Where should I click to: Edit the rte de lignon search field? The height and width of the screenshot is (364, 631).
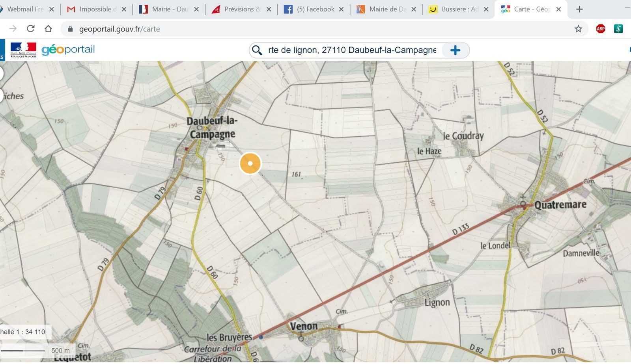click(352, 50)
